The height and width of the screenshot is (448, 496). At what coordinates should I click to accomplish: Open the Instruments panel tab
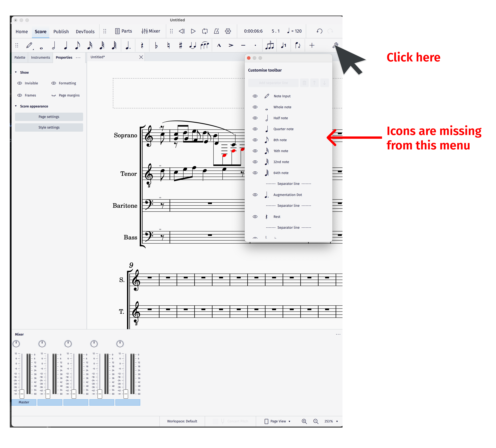click(40, 58)
